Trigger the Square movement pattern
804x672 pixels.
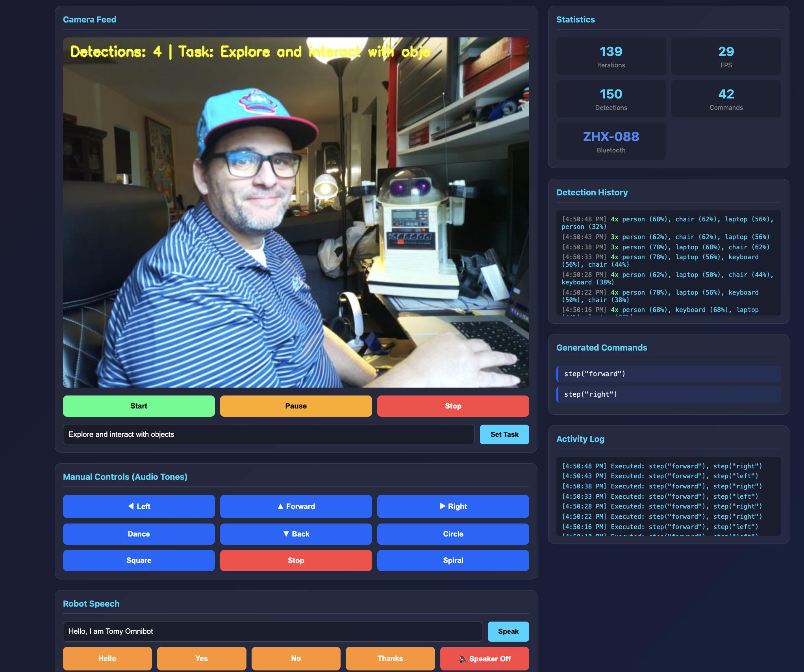pyautogui.click(x=139, y=560)
